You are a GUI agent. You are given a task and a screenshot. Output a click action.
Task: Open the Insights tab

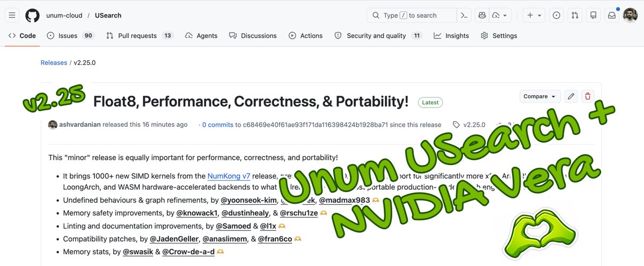click(451, 35)
